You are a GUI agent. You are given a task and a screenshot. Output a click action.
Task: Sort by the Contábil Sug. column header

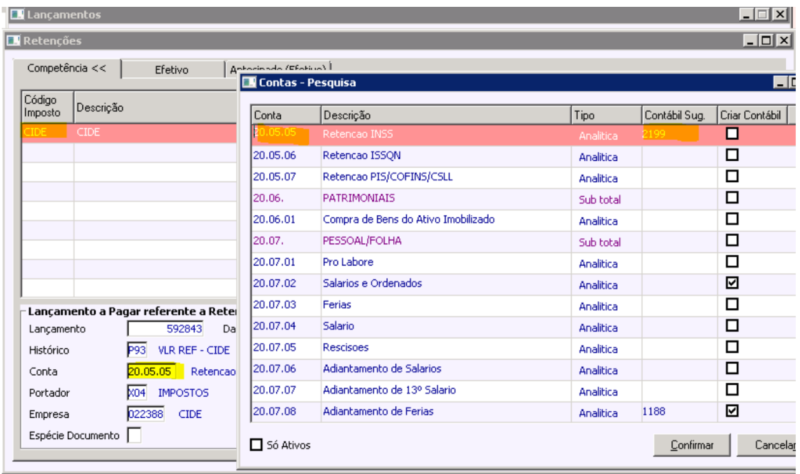coord(679,115)
